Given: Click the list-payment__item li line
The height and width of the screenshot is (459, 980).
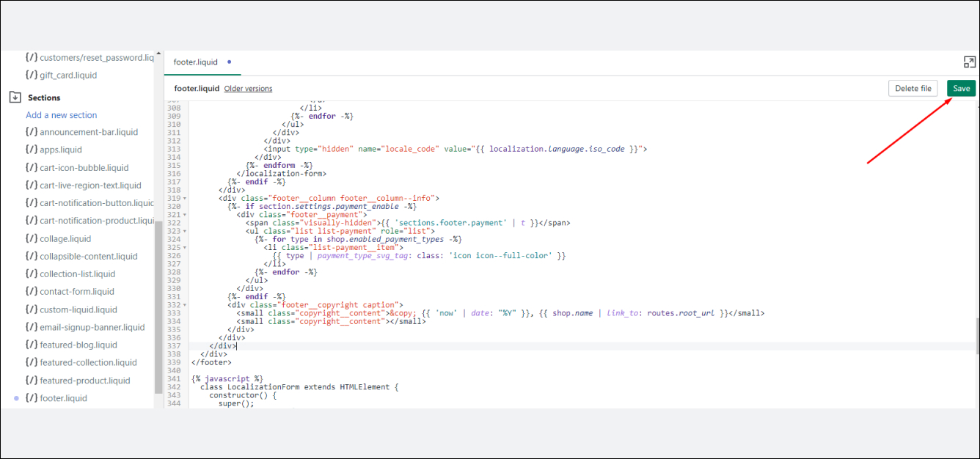Looking at the screenshot, I should tap(333, 248).
